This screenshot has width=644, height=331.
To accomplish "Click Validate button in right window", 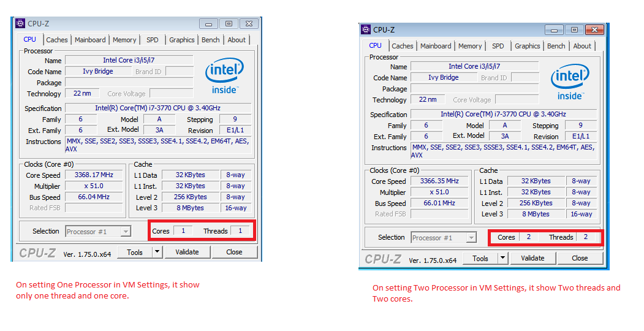I will (532, 258).
